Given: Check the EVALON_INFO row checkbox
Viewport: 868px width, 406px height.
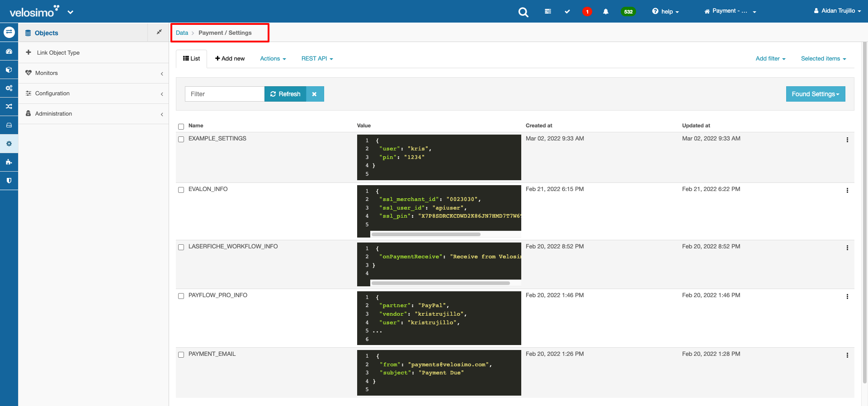Looking at the screenshot, I should tap(181, 190).
